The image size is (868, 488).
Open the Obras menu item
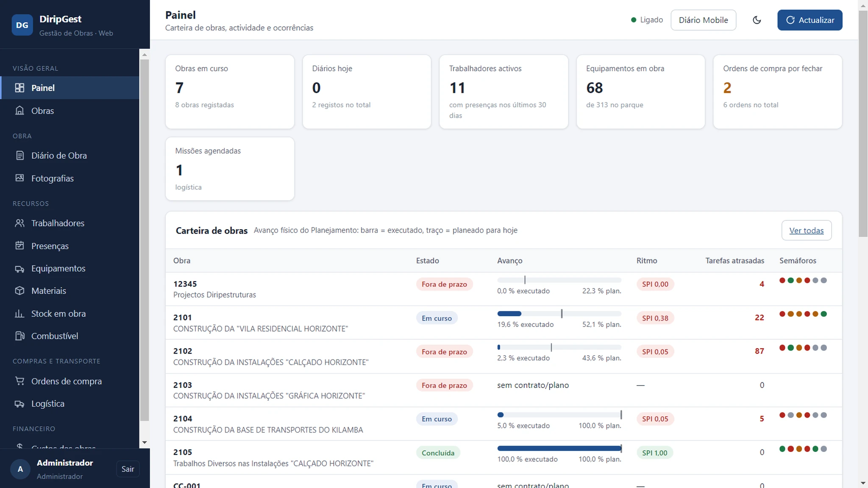(70, 111)
